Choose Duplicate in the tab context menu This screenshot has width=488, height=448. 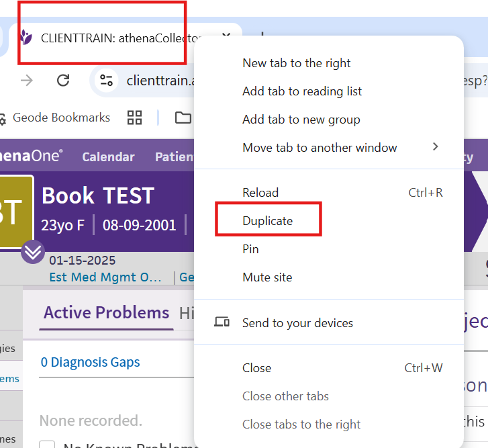pos(329,221)
